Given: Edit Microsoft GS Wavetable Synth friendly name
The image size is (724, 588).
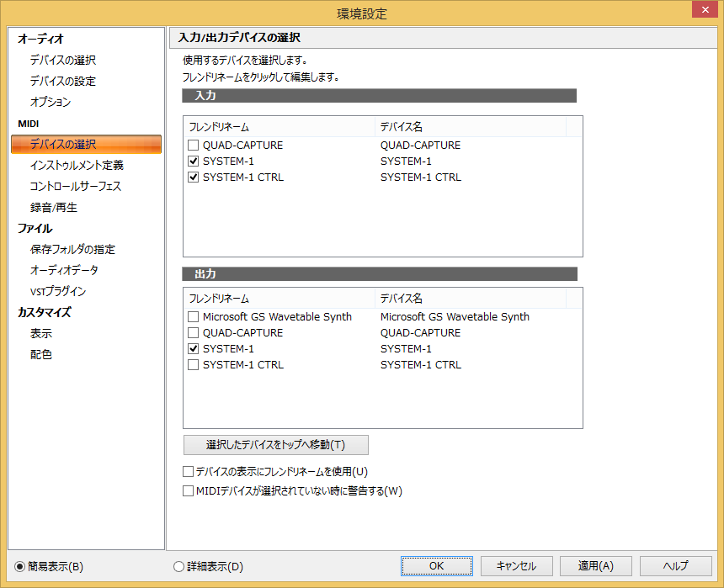Looking at the screenshot, I should click(x=277, y=316).
